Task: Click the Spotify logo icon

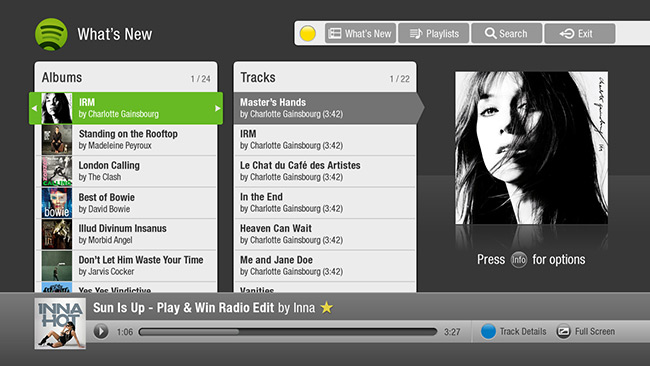Action: tap(51, 34)
